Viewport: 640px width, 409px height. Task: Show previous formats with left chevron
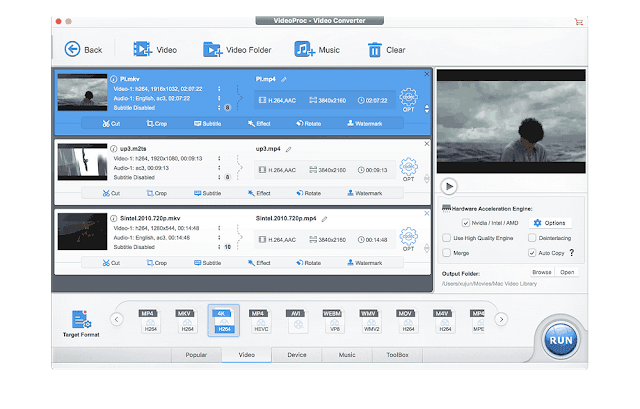point(117,319)
